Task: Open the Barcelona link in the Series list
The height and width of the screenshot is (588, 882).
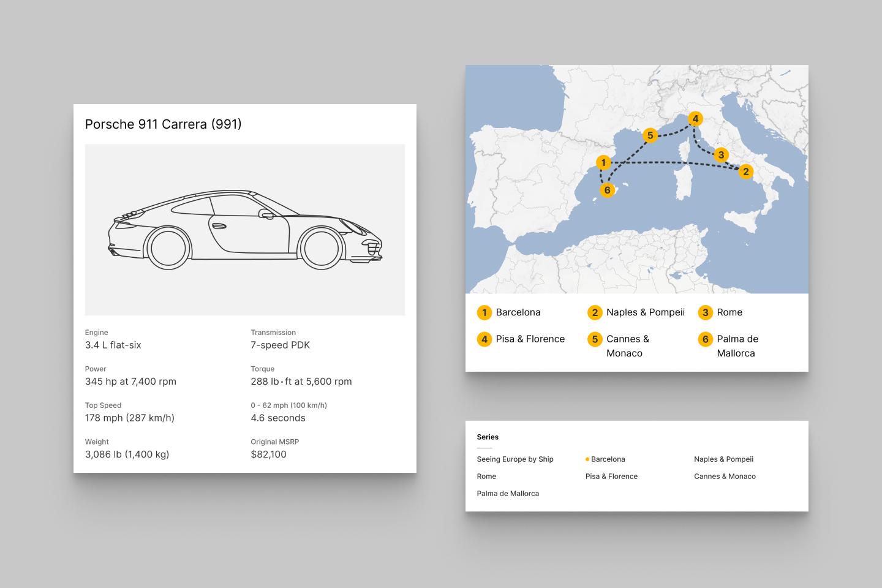Action: [x=608, y=459]
